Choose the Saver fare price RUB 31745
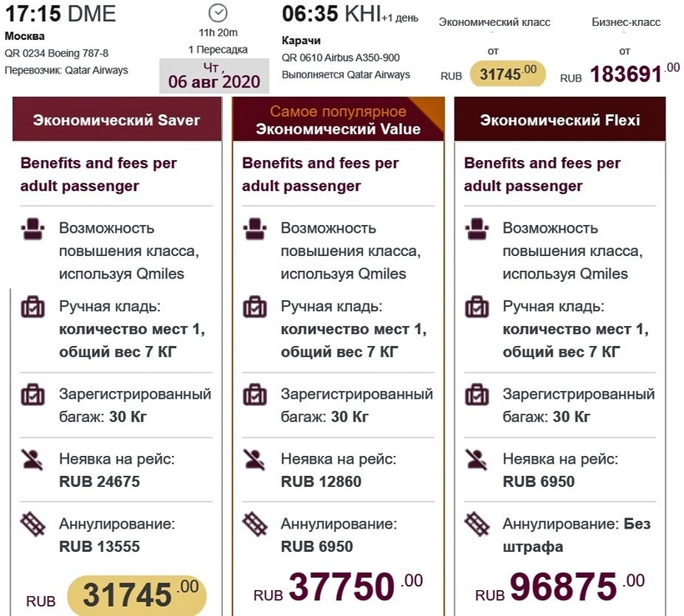The height and width of the screenshot is (616, 684). [x=136, y=593]
